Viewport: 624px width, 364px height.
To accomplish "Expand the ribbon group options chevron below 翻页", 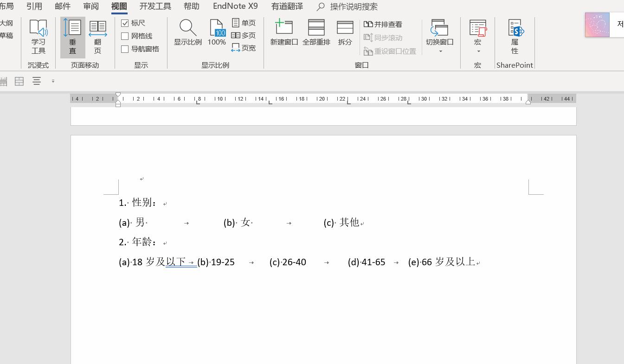I will tap(53, 80).
